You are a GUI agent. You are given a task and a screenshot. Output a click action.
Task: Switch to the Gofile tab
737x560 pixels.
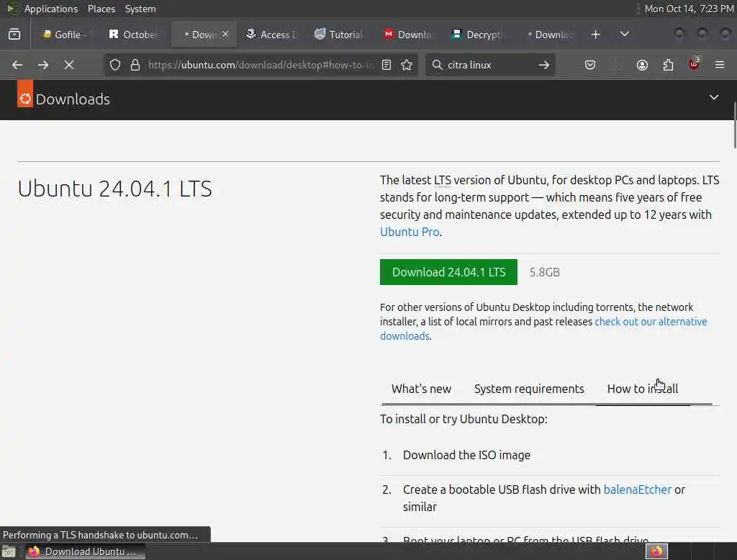[65, 35]
